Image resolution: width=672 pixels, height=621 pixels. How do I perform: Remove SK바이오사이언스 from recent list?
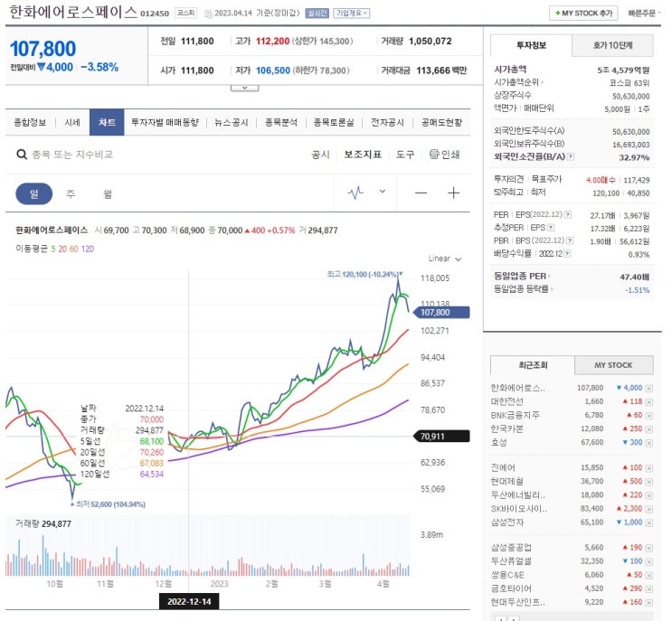(648, 509)
